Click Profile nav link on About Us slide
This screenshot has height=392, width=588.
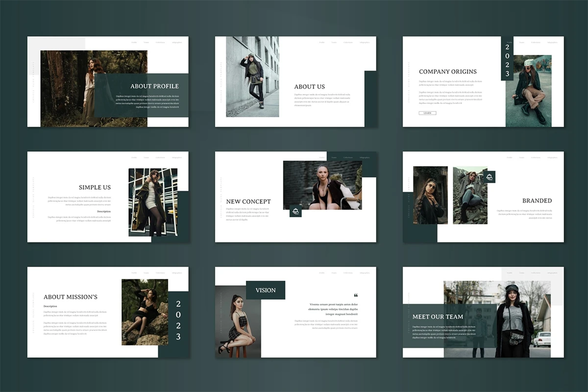322,42
